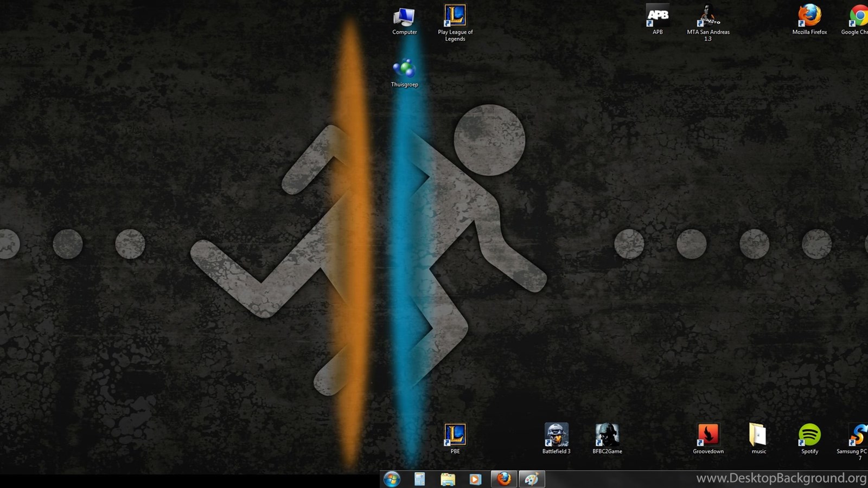Open the Computer desktop icon
The width and height of the screenshot is (868, 488).
tap(404, 18)
